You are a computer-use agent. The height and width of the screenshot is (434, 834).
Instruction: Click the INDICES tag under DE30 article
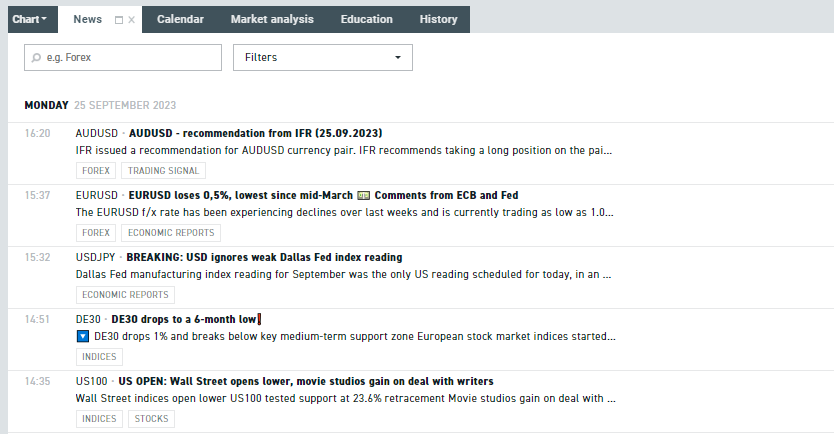click(99, 357)
